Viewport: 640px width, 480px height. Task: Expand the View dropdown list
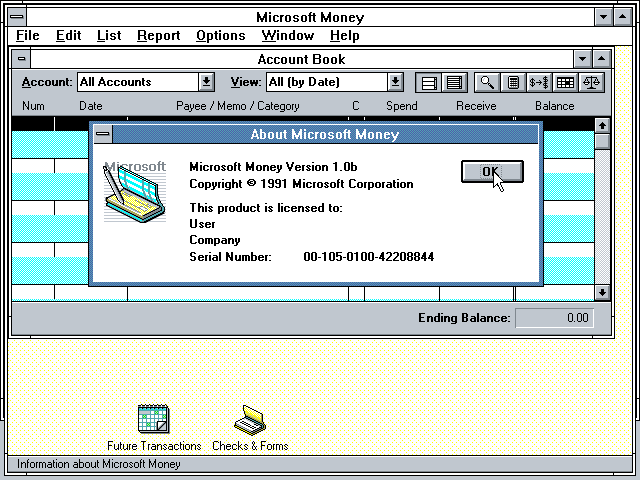coord(395,82)
